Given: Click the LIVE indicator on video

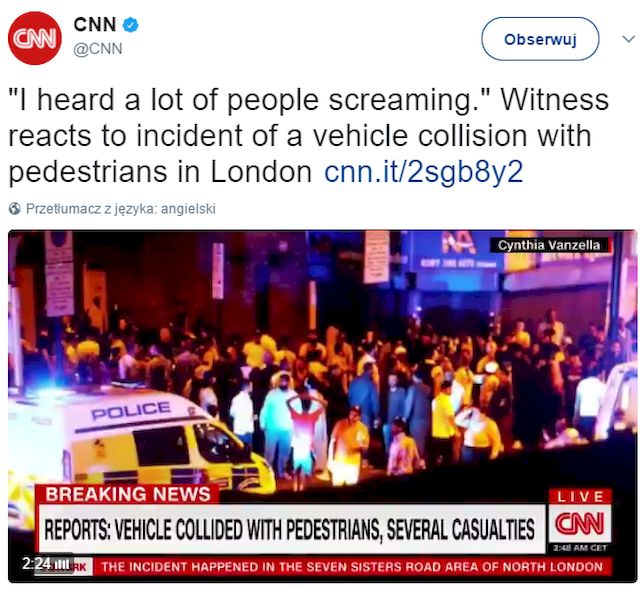Looking at the screenshot, I should click(580, 496).
